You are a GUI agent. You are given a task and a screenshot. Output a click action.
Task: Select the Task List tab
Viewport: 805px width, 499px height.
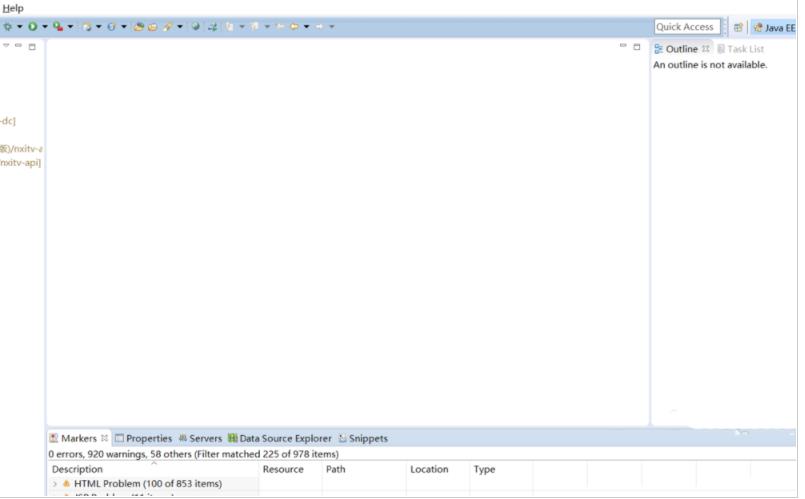[x=745, y=49]
